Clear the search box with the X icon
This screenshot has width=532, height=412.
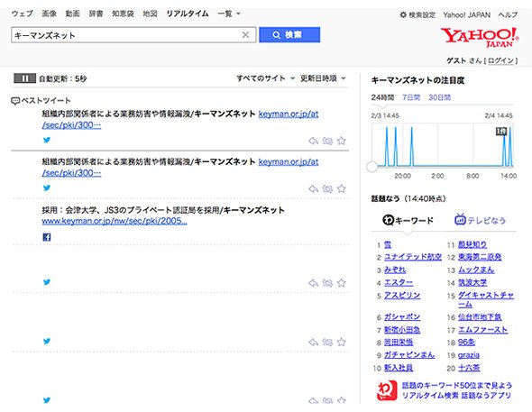245,35
